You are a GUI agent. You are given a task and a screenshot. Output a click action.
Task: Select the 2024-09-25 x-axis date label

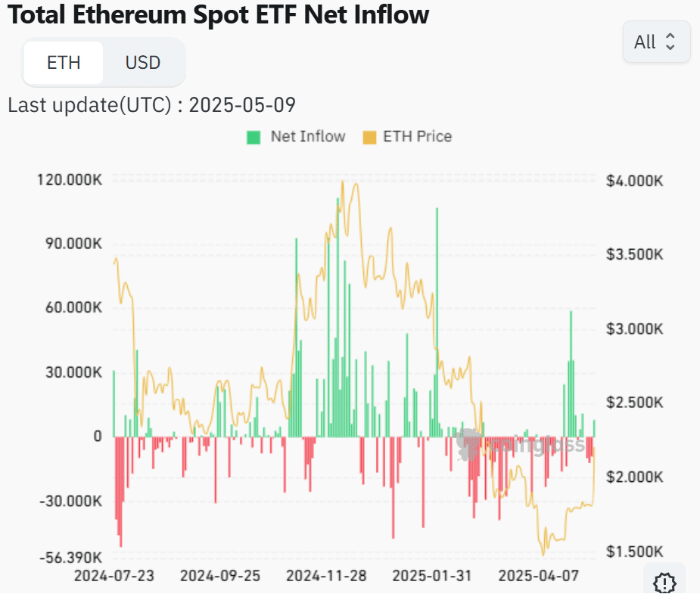(220, 576)
